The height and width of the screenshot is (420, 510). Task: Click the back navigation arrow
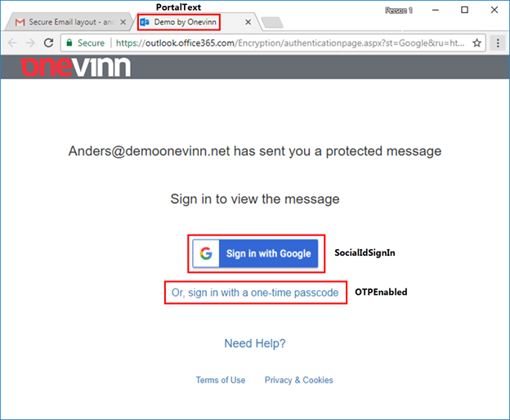[13, 42]
